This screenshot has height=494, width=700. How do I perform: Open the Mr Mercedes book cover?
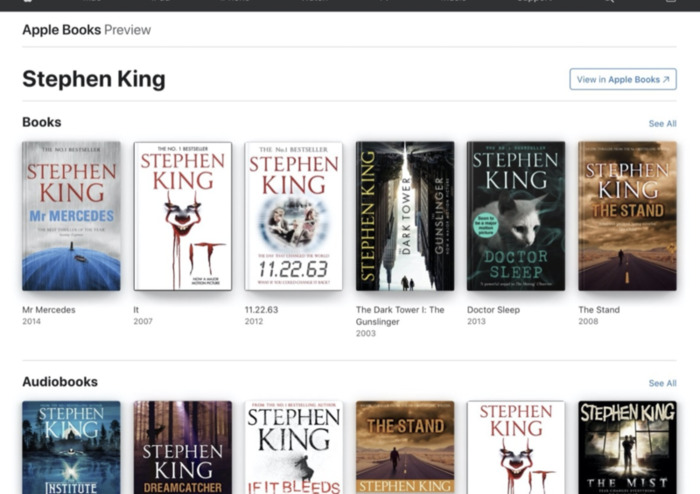coord(71,215)
